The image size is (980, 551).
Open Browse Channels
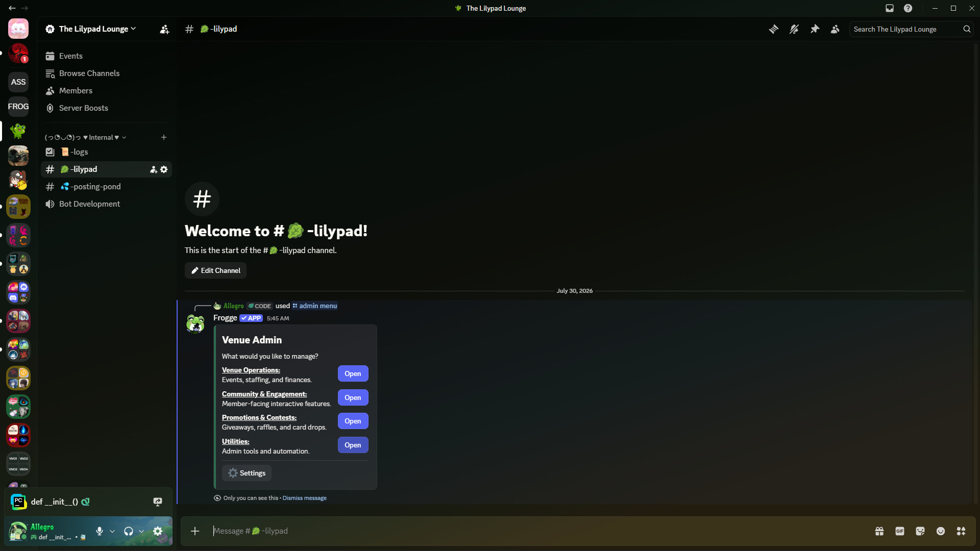coord(106,73)
